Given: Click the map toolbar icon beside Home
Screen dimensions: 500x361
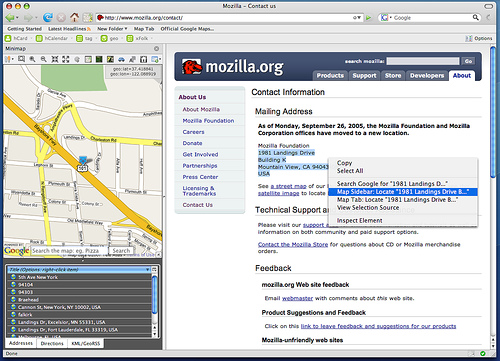Looking at the screenshot, I should (x=88, y=17).
